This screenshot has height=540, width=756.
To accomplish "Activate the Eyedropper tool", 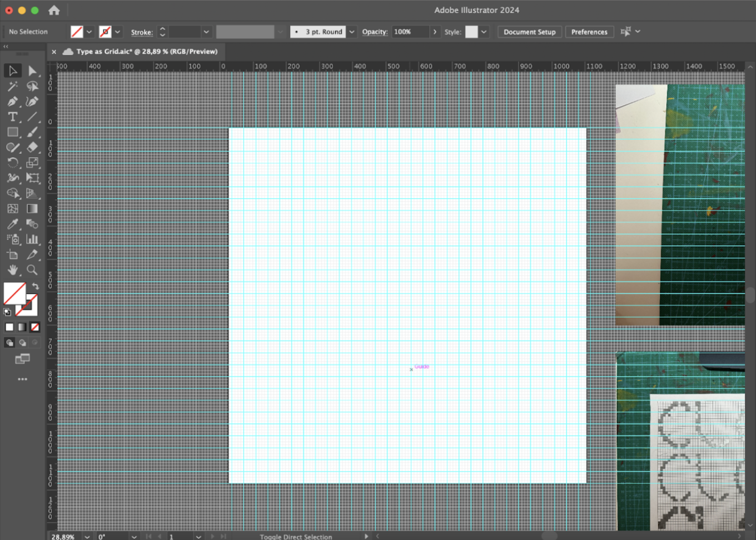I will coord(12,224).
